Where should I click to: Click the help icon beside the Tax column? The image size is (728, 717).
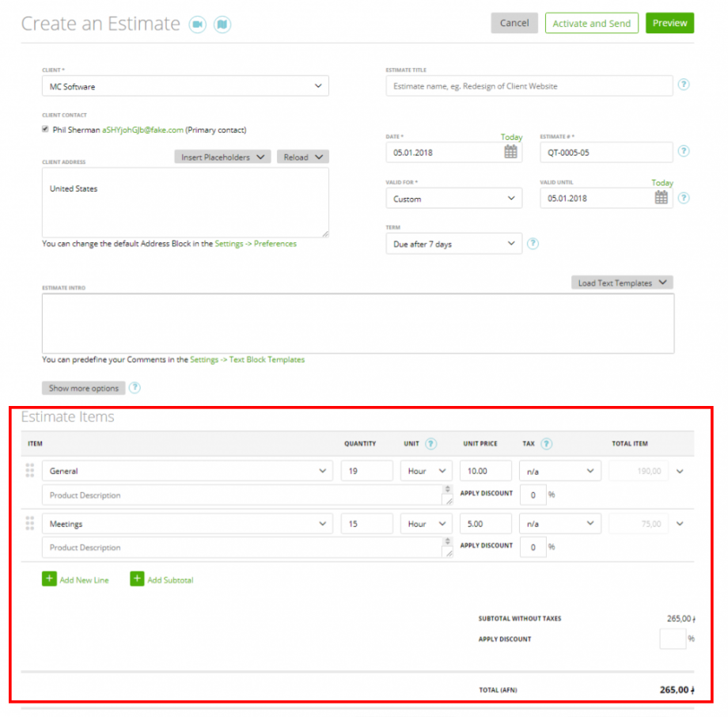click(545, 443)
